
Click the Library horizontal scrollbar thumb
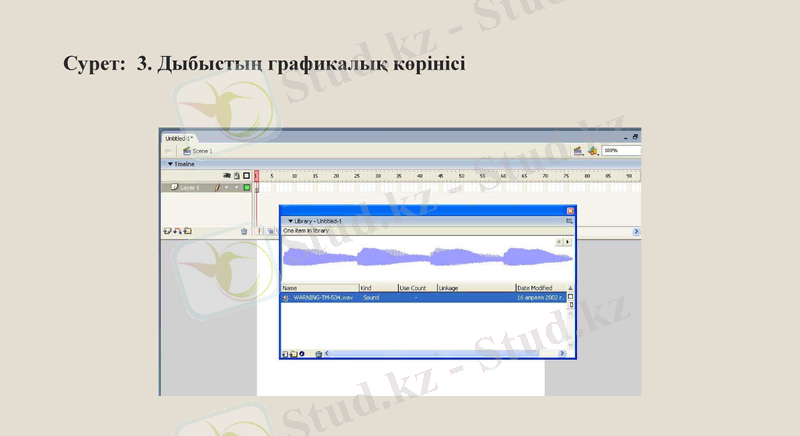click(x=435, y=353)
